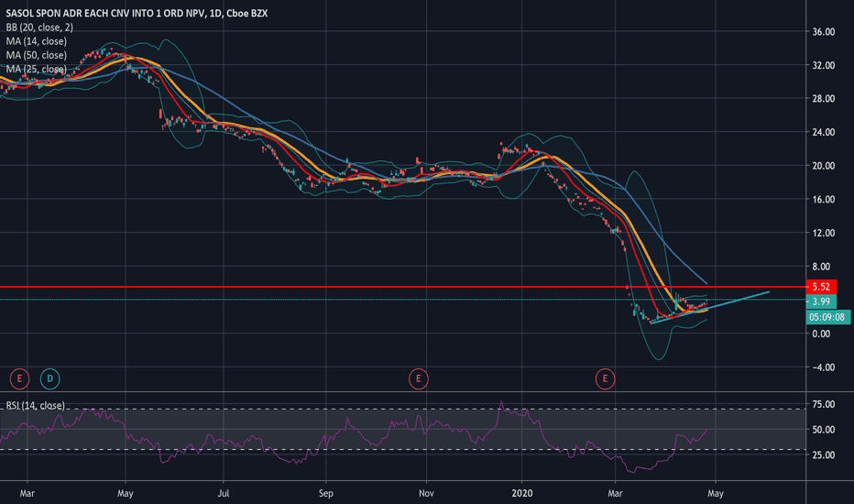Click the −4.00 price axis label
This screenshot has width=854, height=504.
[x=824, y=367]
